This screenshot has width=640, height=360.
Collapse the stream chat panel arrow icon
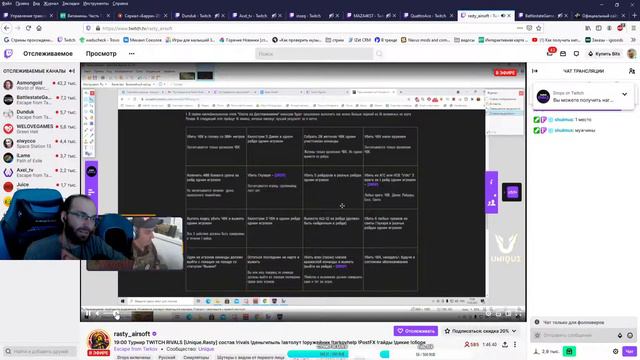point(535,71)
